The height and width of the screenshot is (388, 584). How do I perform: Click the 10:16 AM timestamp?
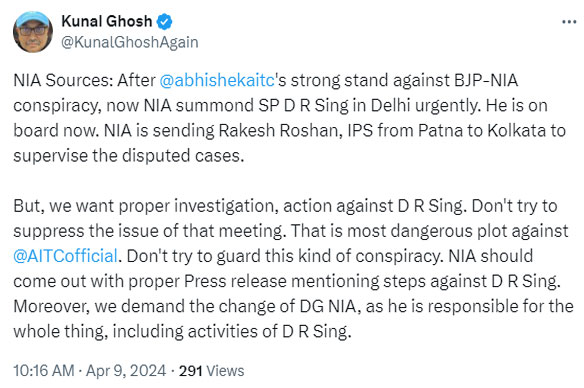[44, 371]
